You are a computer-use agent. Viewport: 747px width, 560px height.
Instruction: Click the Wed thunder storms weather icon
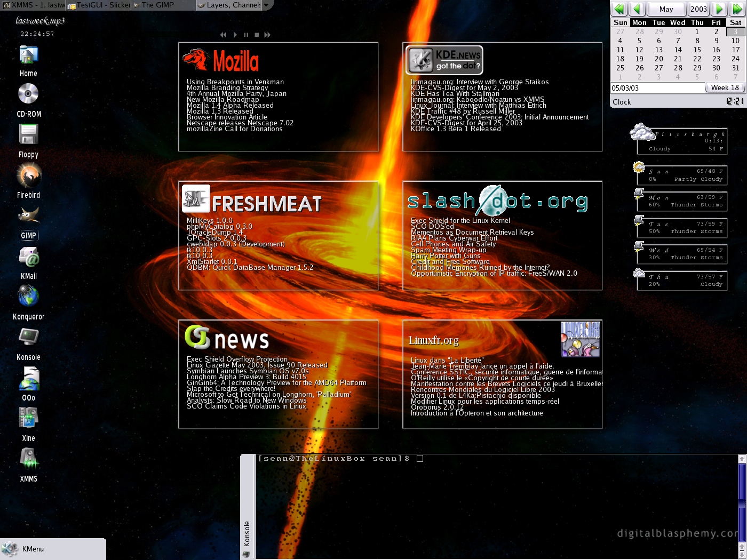click(x=639, y=246)
